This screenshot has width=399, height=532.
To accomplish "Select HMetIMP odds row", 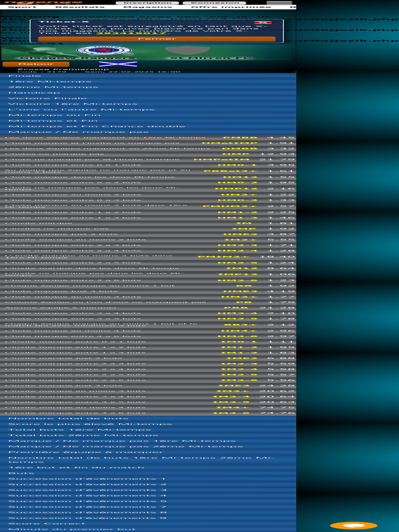I will click(148, 143).
